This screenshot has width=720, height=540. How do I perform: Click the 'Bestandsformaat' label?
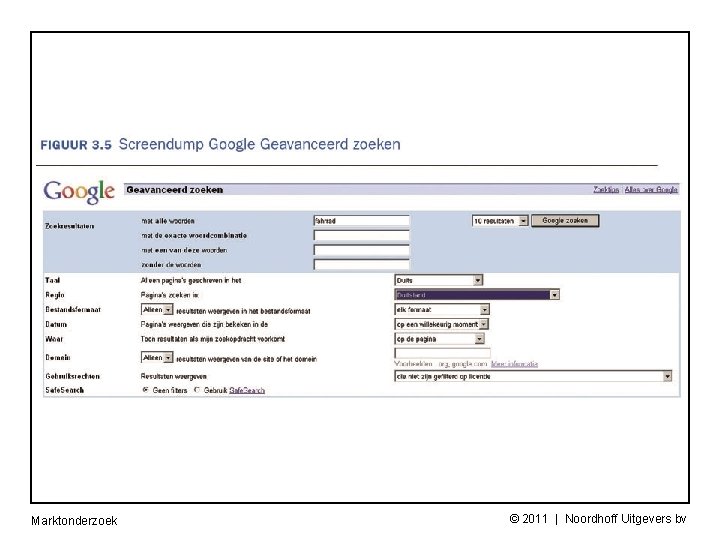tap(73, 309)
